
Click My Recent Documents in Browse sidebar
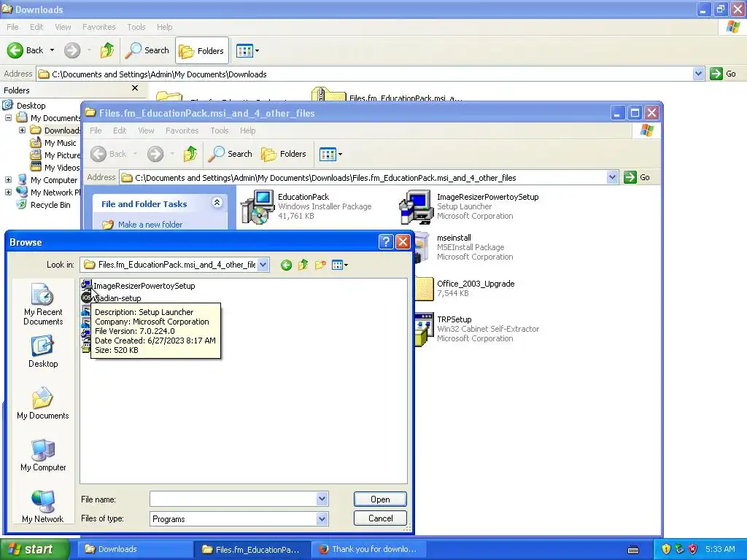point(43,304)
